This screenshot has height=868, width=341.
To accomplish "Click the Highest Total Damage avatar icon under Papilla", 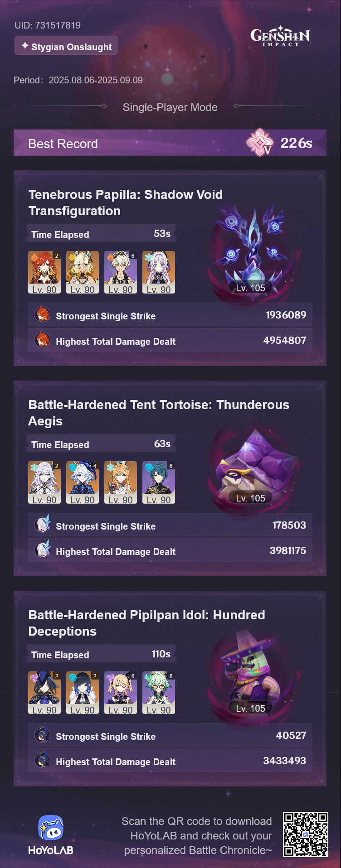I will click(x=43, y=340).
